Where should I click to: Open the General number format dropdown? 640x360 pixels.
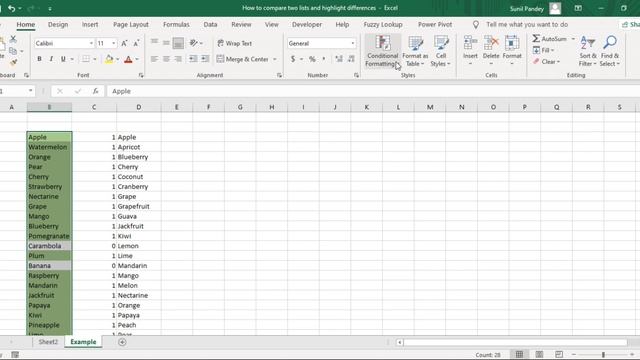(353, 43)
